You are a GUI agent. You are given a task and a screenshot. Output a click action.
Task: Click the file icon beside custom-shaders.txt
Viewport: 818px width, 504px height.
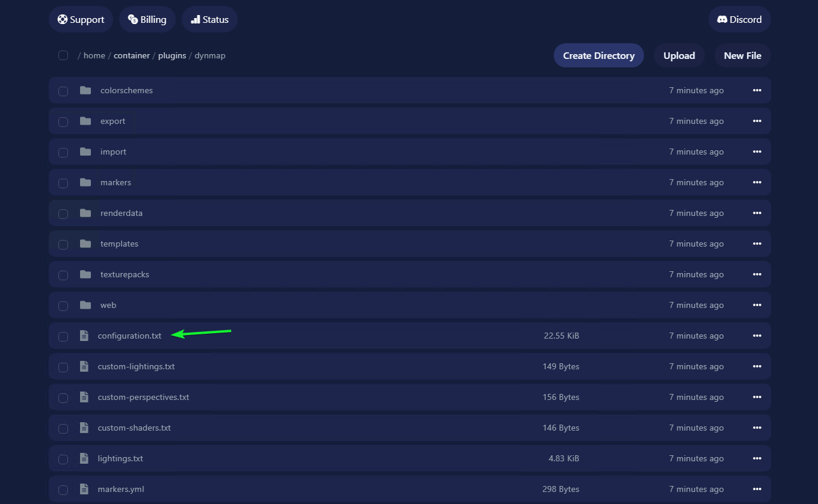click(84, 428)
